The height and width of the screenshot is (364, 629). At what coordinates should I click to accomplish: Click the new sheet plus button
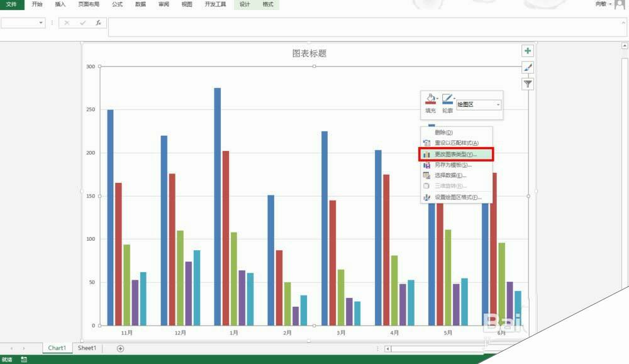119,348
